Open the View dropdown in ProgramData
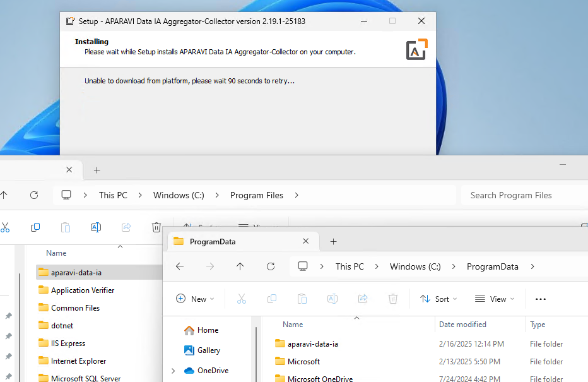This screenshot has height=382, width=588. (x=495, y=299)
